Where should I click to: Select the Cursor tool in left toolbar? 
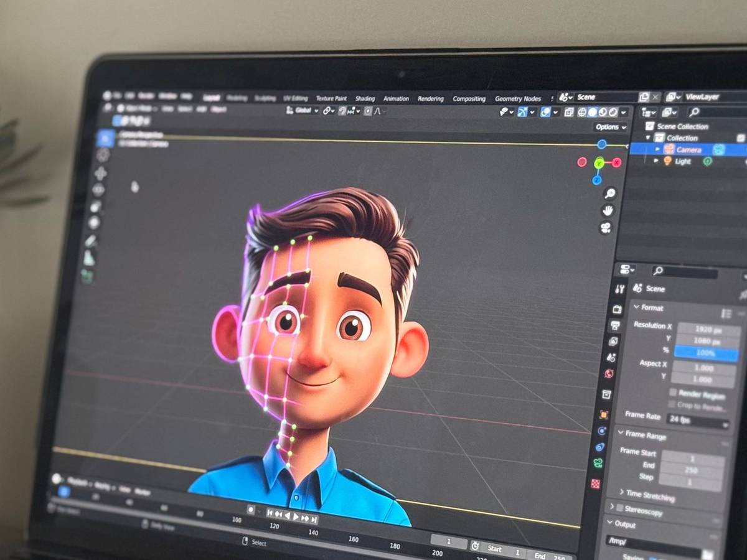[x=103, y=155]
